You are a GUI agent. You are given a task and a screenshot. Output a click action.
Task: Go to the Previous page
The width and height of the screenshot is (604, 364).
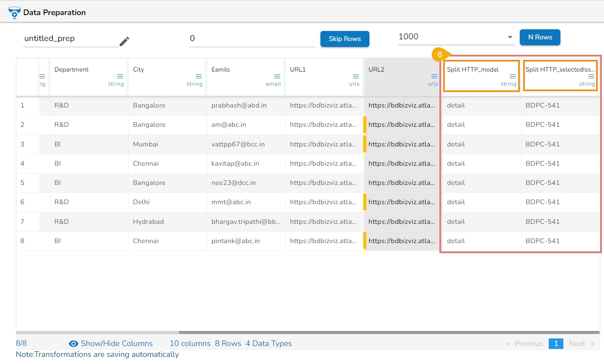coord(528,343)
